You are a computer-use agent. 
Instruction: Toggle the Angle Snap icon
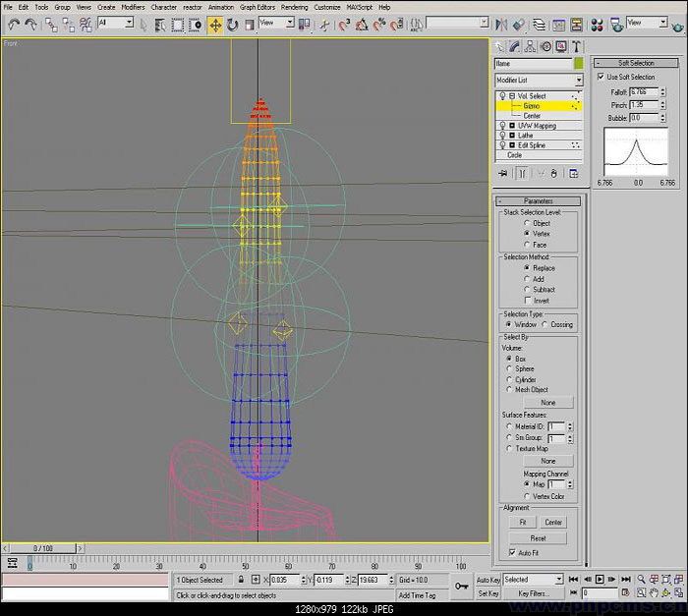click(362, 25)
